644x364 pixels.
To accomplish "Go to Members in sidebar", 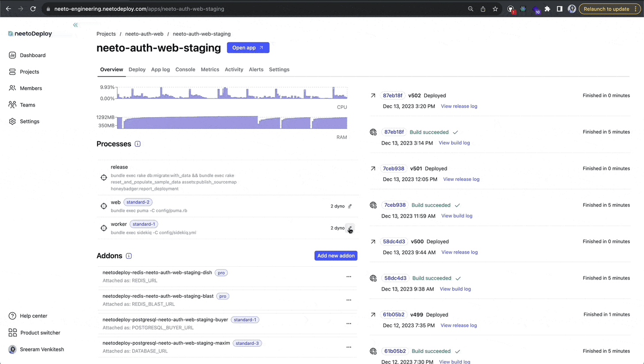I will [x=26, y=88].
